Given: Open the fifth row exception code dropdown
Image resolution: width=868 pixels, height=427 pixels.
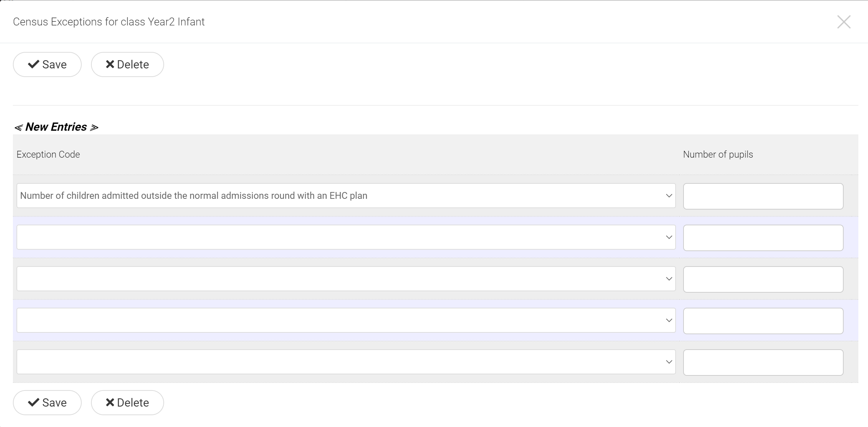Looking at the screenshot, I should [x=346, y=362].
